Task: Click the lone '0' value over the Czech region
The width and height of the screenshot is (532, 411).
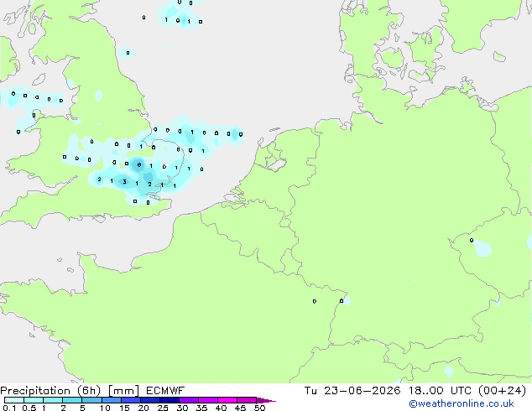Action: tap(472, 240)
